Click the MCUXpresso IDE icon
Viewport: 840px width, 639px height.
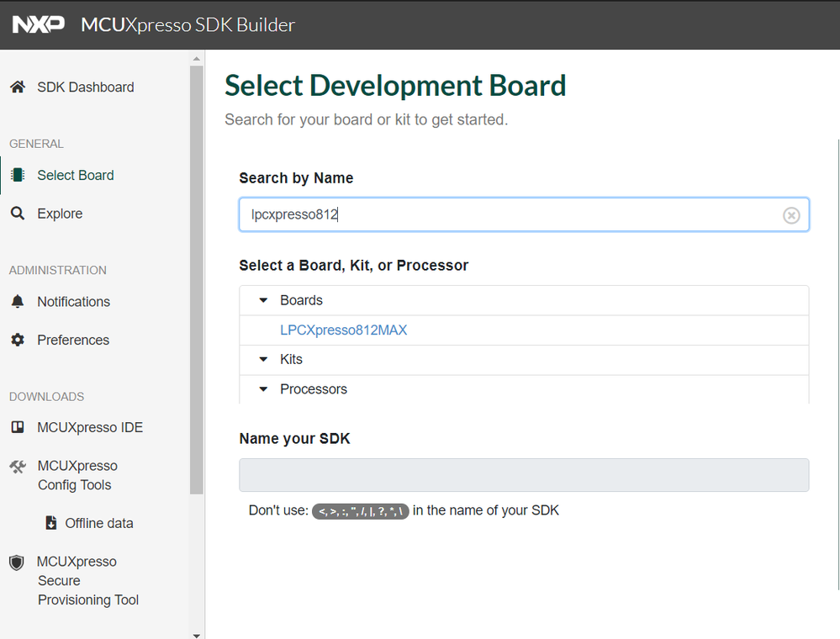[x=17, y=428]
